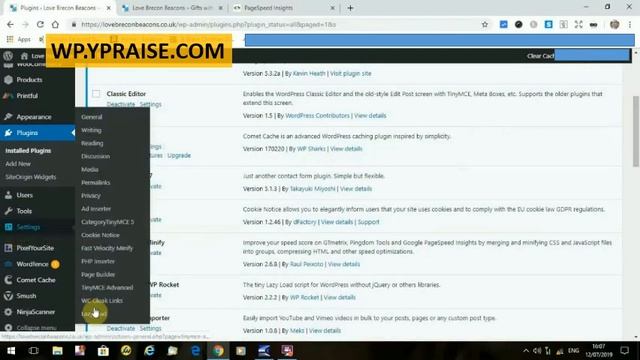Click the page vertical scrollbar
640x360 pixels.
636,131
